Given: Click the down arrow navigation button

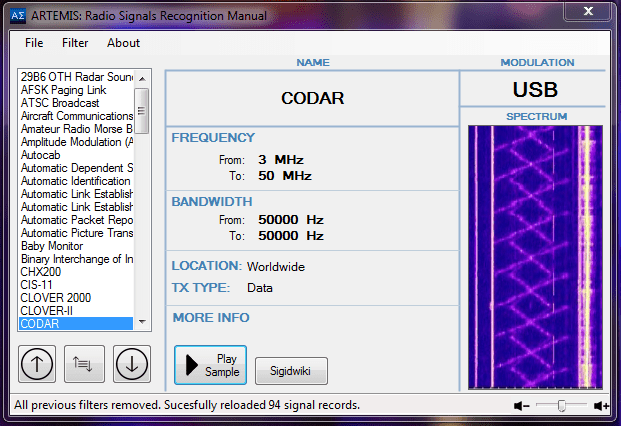Looking at the screenshot, I should click(132, 364).
